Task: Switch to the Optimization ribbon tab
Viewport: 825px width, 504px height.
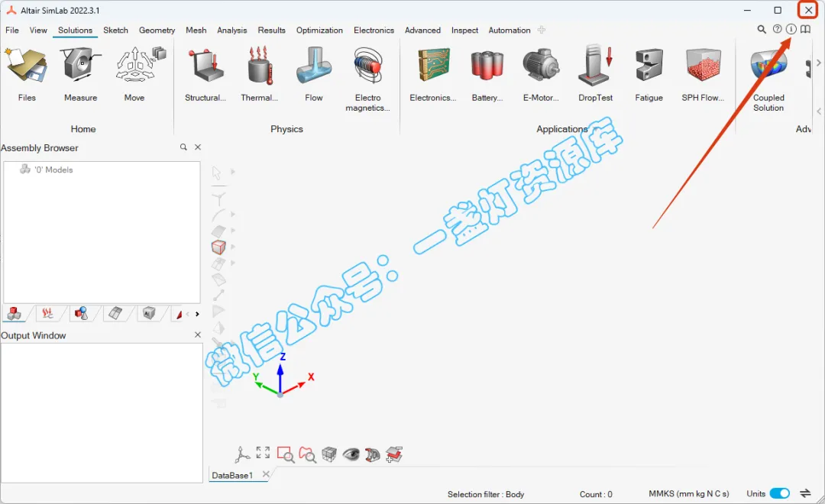Action: tap(319, 30)
